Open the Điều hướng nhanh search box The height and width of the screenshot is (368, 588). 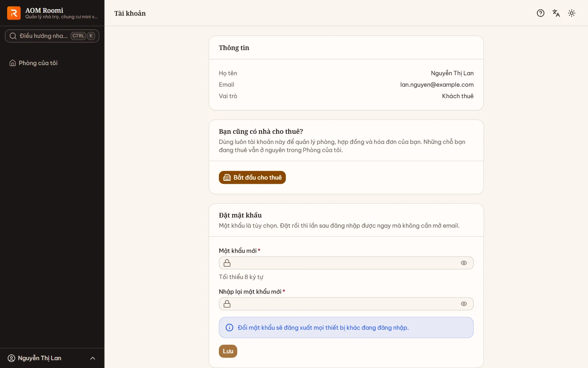pyautogui.click(x=52, y=36)
